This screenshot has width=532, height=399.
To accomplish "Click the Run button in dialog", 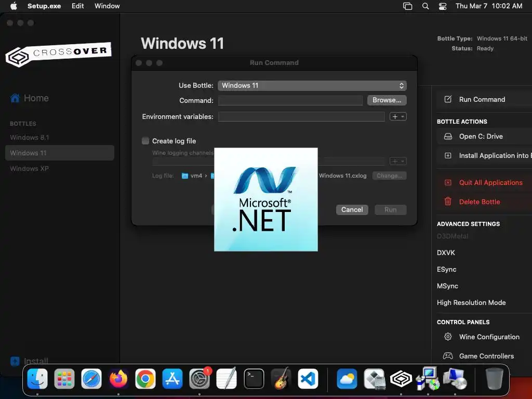I will click(x=391, y=210).
